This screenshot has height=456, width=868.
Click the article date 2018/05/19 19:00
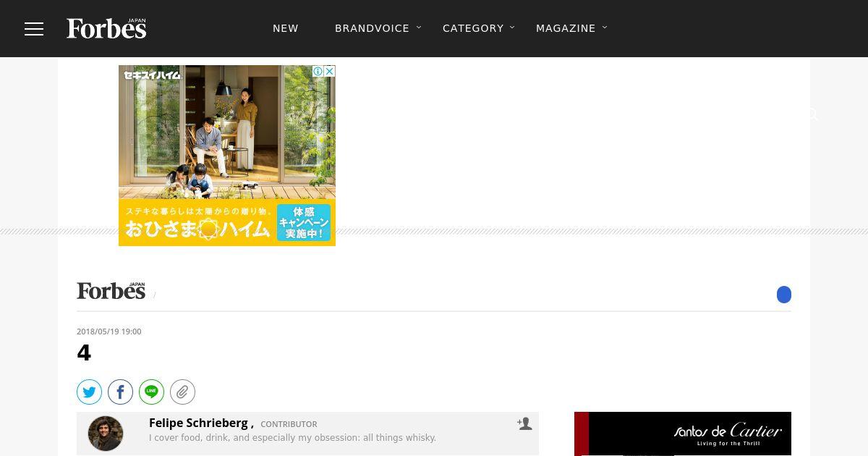[x=109, y=332]
